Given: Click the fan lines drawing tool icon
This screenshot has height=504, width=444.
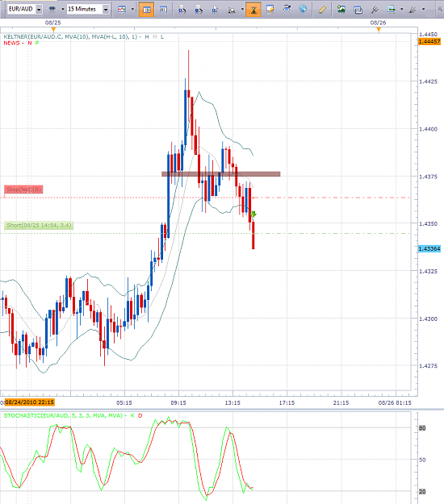Looking at the screenshot, I should 413,10.
